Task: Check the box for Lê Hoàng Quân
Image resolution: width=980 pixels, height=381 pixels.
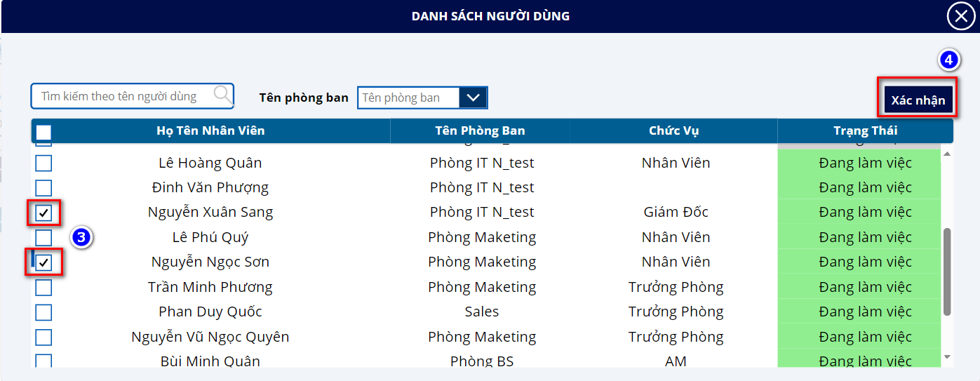Action: coord(43,163)
